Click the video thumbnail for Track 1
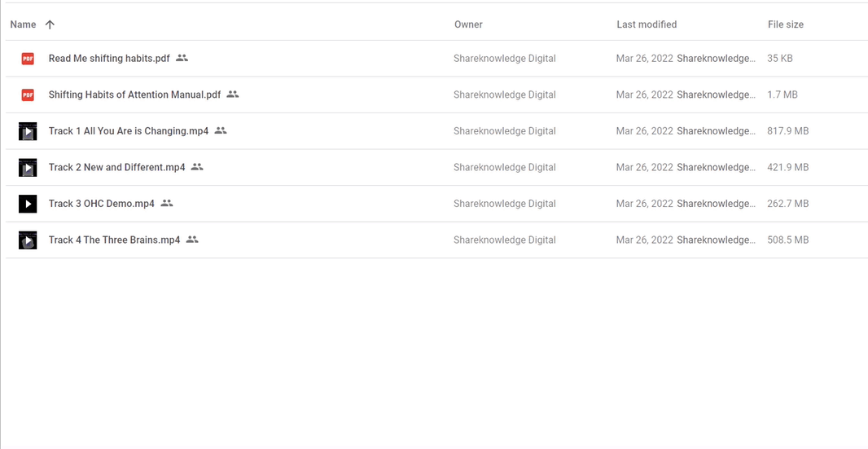 (28, 131)
